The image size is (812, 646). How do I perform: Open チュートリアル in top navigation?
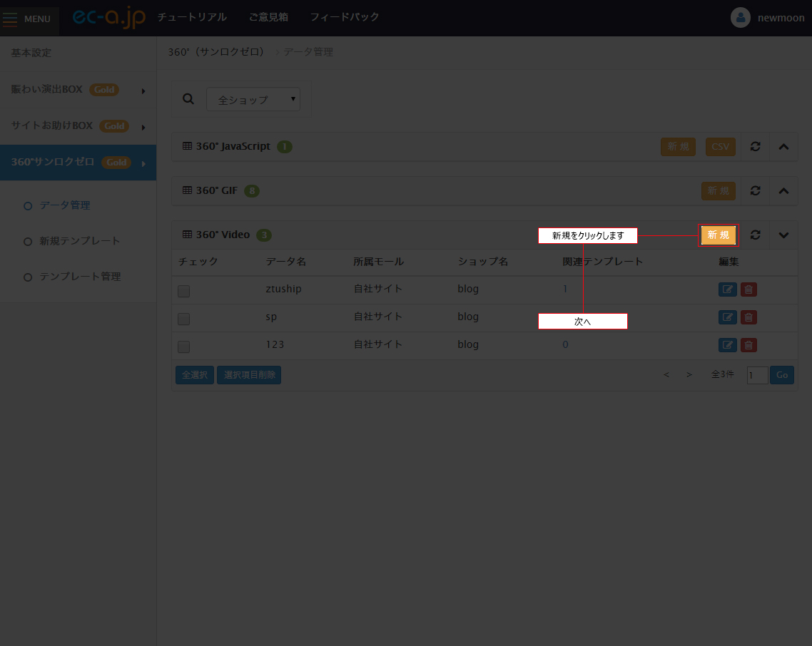click(x=192, y=17)
